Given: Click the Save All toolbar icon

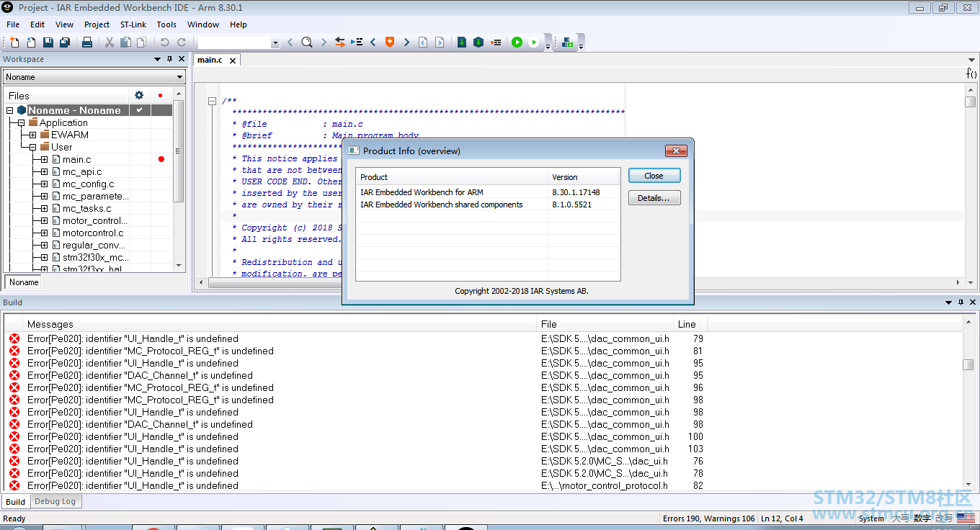Looking at the screenshot, I should click(64, 42).
